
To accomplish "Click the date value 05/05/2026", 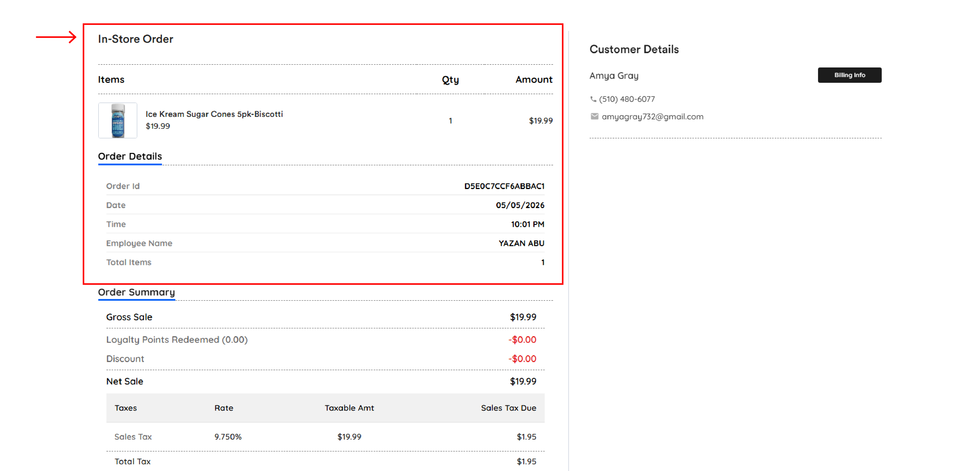I will click(x=520, y=205).
